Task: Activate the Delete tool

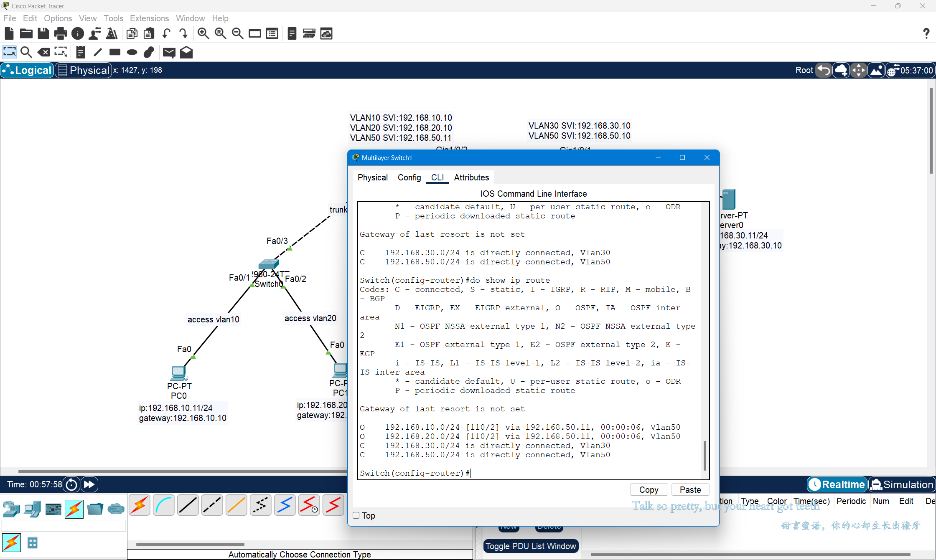Action: 43,52
